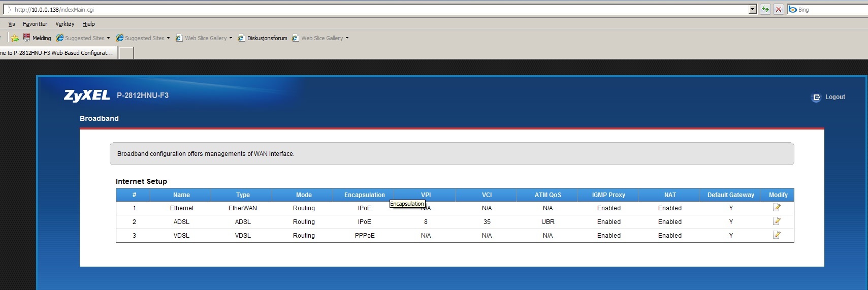Open the address bar history dropdown
868x290 pixels.
[x=753, y=9]
